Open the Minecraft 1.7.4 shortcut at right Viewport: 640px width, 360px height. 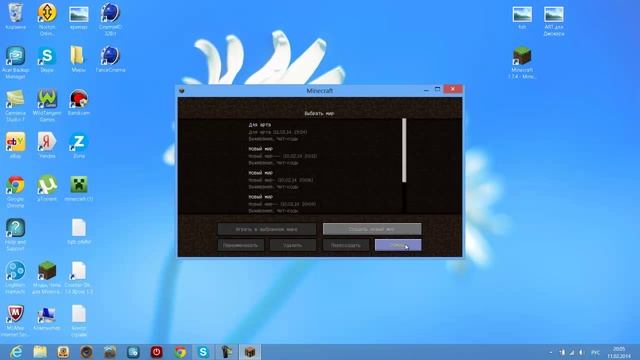coord(522,63)
